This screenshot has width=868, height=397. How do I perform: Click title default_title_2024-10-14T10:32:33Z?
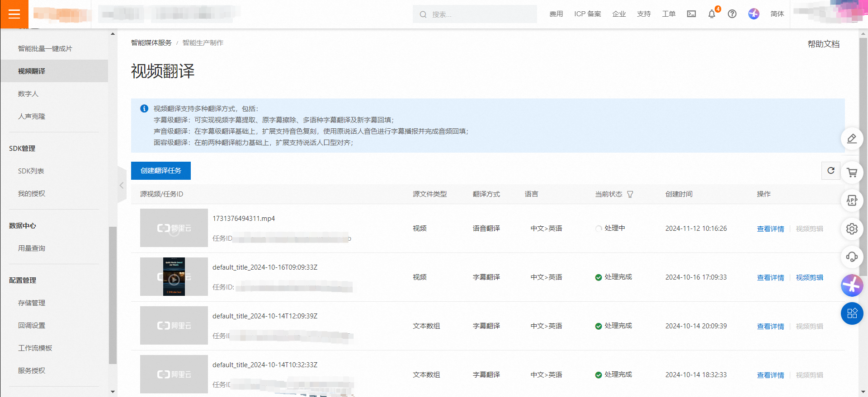(x=265, y=365)
